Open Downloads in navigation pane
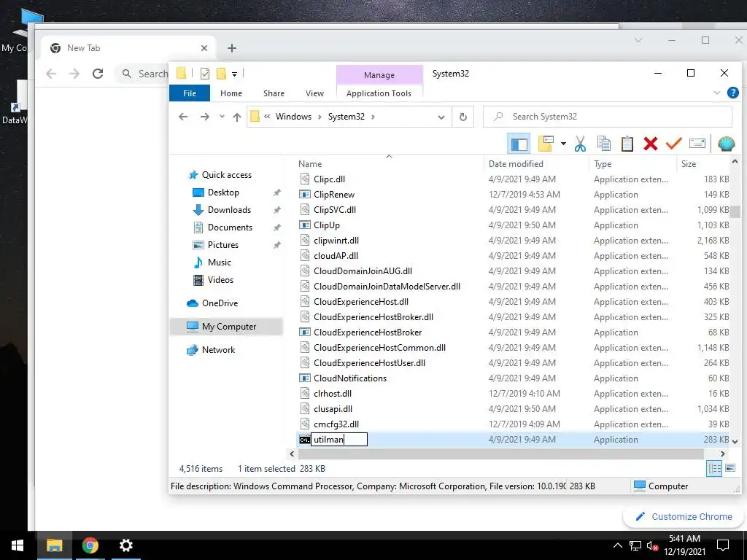The width and height of the screenshot is (747, 560). (229, 210)
